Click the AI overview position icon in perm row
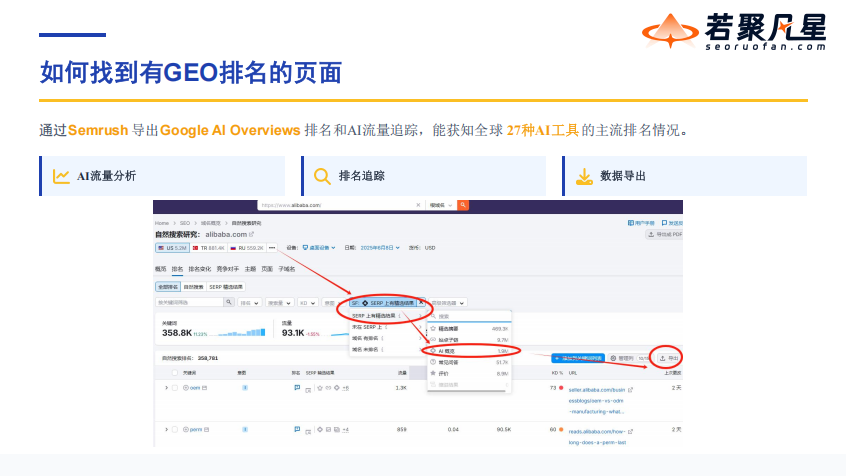 click(297, 430)
